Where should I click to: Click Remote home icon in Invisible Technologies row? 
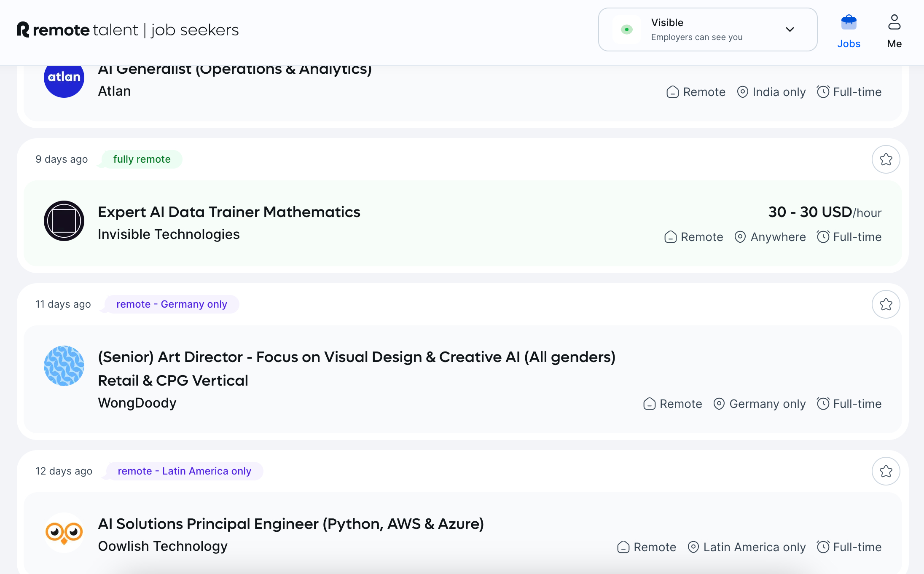click(671, 237)
